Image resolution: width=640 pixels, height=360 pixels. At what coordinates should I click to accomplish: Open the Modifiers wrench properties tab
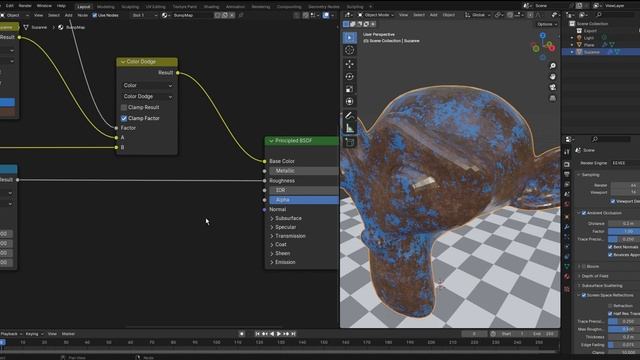(x=567, y=227)
